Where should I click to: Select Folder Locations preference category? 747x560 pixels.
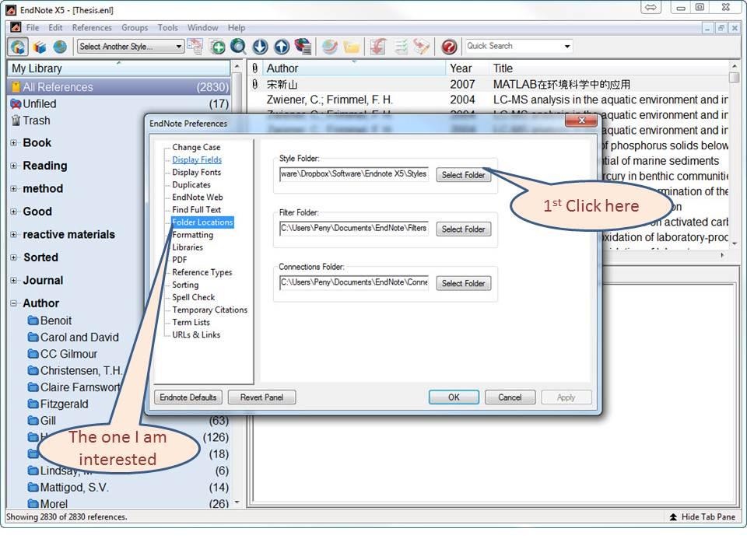(202, 222)
